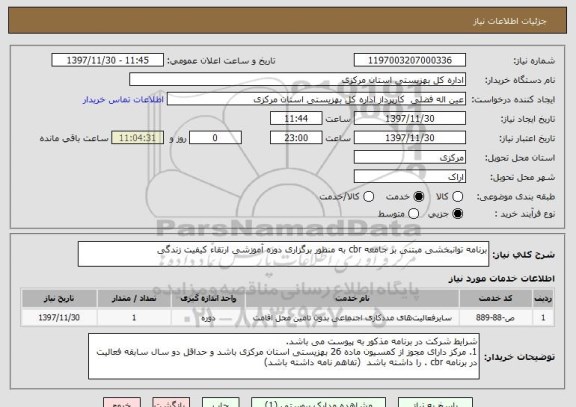This screenshot has height=407, width=576.
Task: Click the شرح کلی نیاز label
Action: [x=523, y=255]
